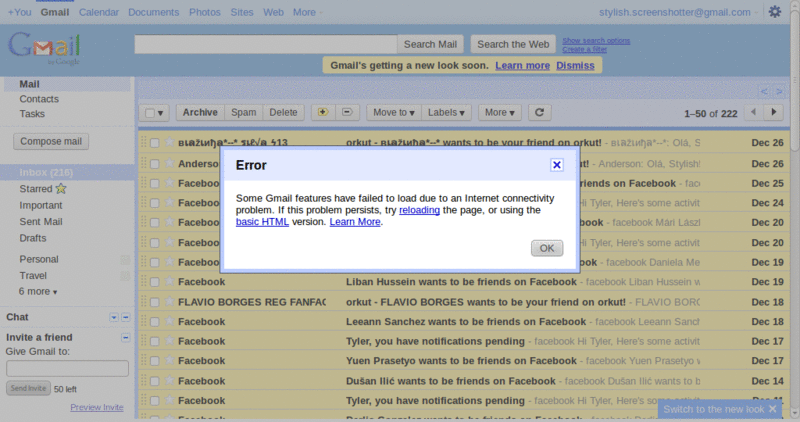Open the Calendar tab in top bar
This screenshot has height=422, width=800.
(x=98, y=12)
